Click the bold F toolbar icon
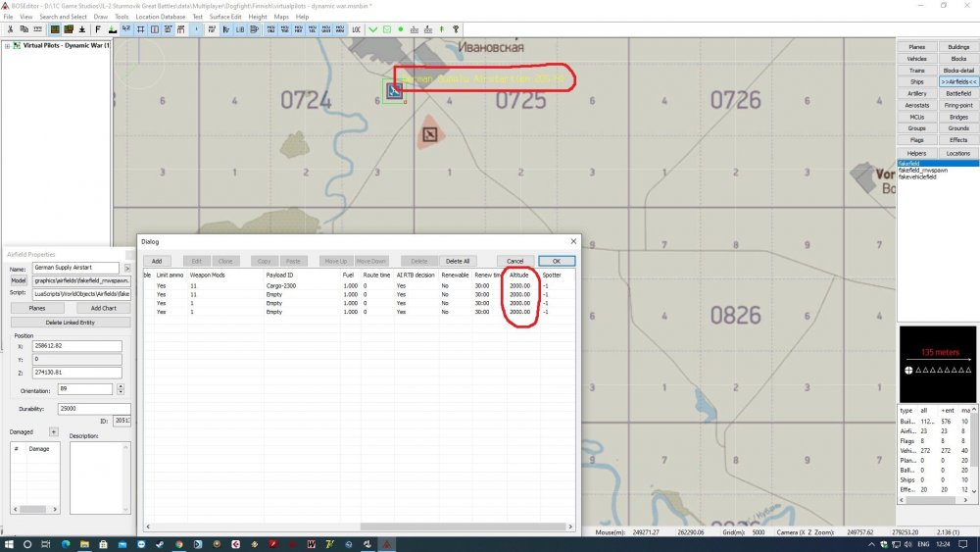980x552 pixels. pyautogui.click(x=99, y=29)
